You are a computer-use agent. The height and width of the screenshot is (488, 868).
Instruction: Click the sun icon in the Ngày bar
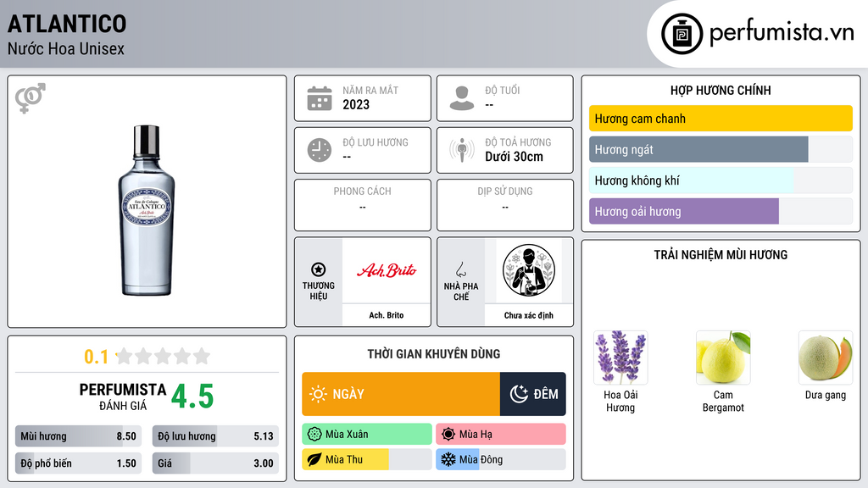pyautogui.click(x=319, y=394)
